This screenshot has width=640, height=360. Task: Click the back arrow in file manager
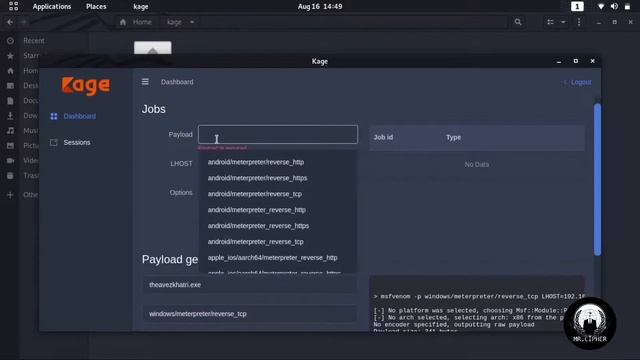pos(10,22)
